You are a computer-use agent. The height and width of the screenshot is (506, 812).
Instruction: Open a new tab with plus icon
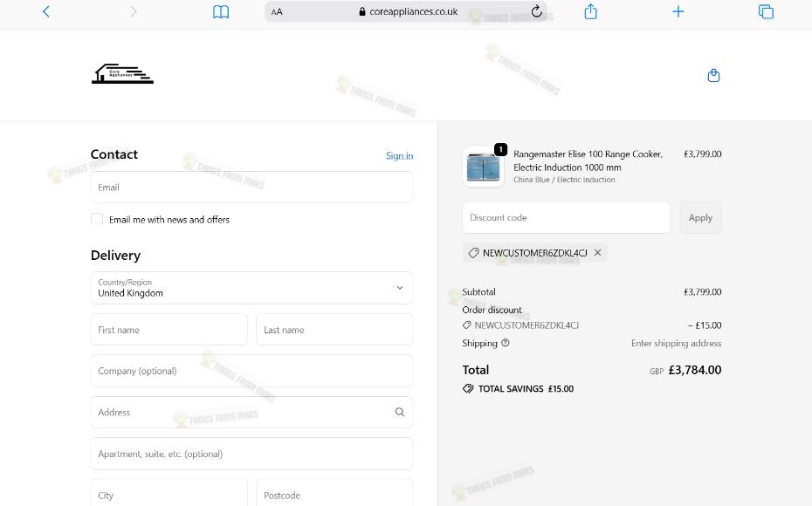point(678,11)
